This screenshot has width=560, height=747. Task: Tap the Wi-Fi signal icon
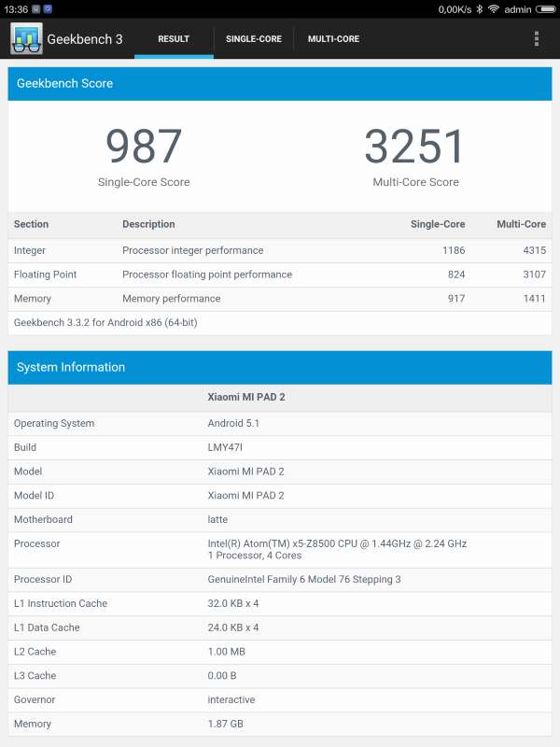[x=494, y=9]
